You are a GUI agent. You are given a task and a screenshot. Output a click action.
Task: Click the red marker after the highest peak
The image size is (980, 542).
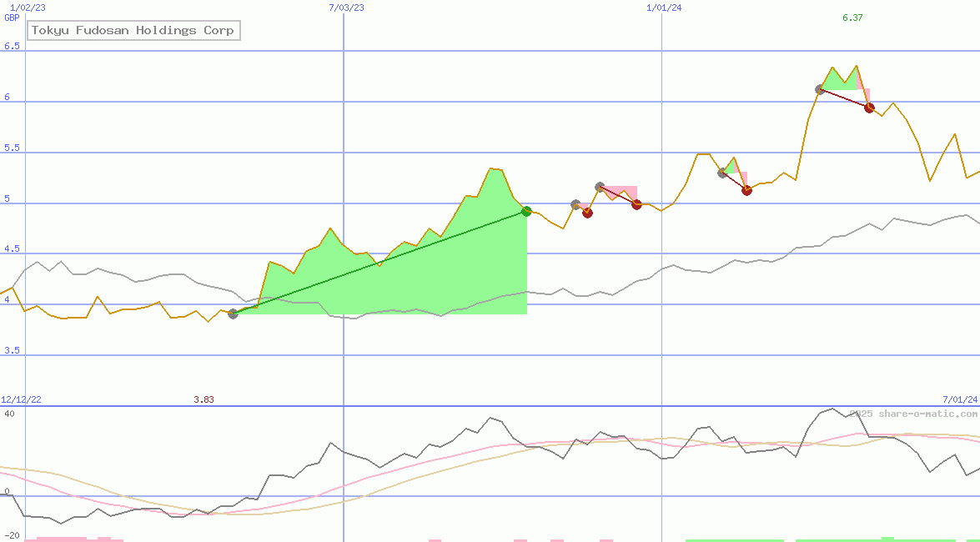click(867, 107)
